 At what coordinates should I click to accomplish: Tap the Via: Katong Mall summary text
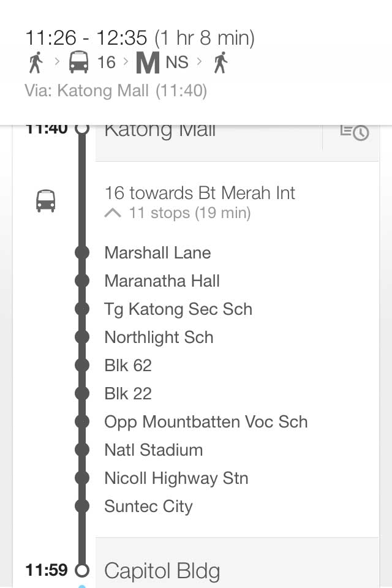116,91
